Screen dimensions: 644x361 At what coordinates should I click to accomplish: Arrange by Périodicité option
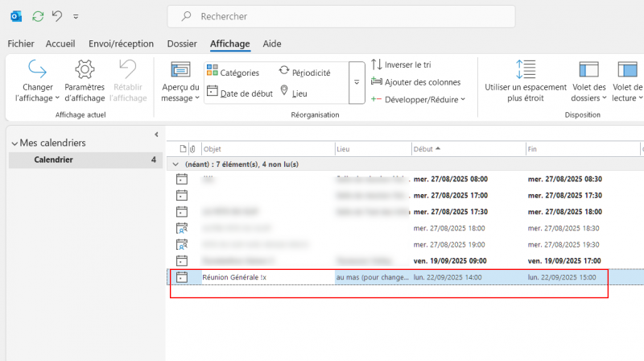(304, 72)
